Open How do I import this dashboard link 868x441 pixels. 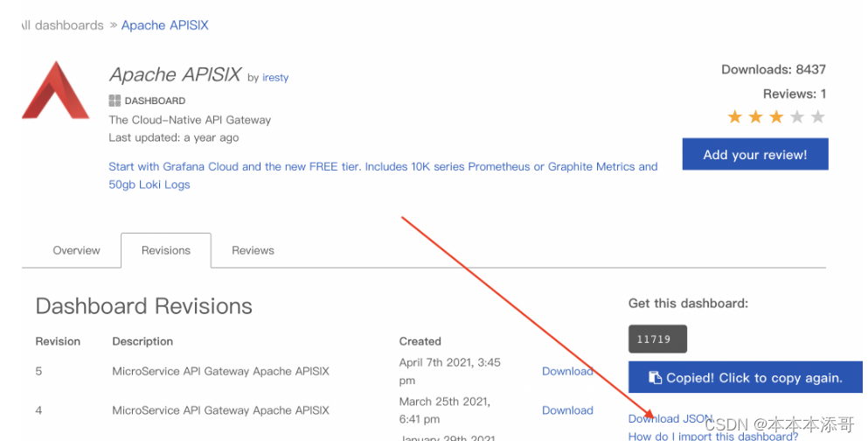(x=713, y=436)
